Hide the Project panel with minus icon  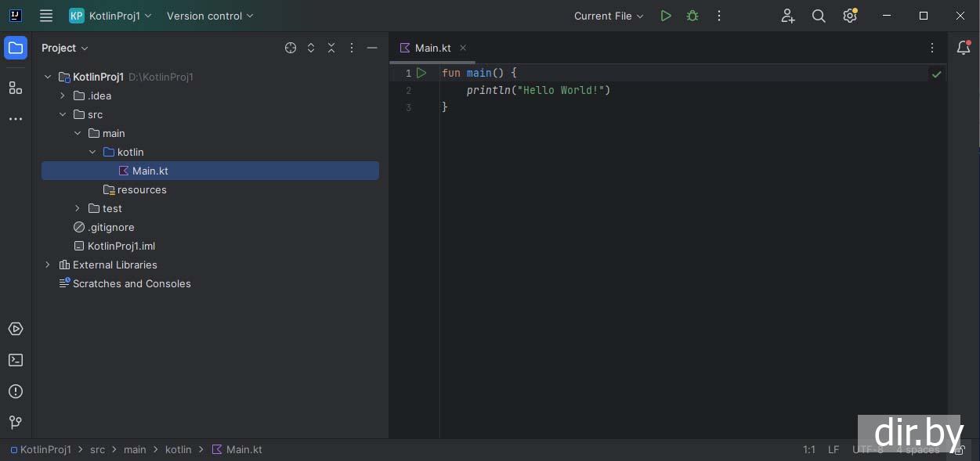tap(372, 48)
